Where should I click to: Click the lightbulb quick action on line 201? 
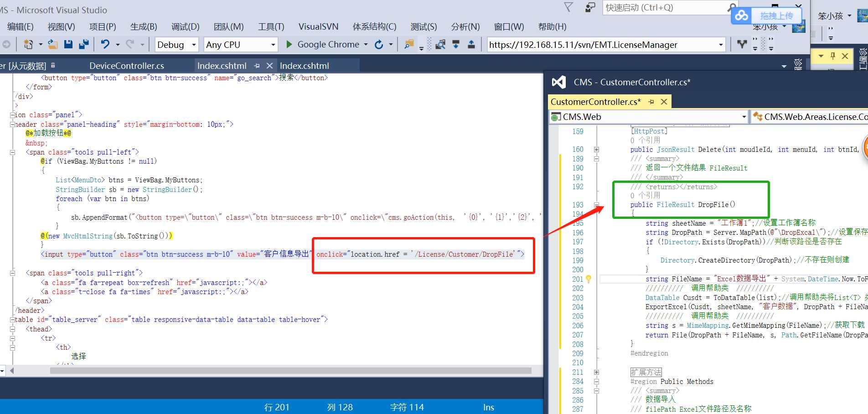(x=589, y=279)
